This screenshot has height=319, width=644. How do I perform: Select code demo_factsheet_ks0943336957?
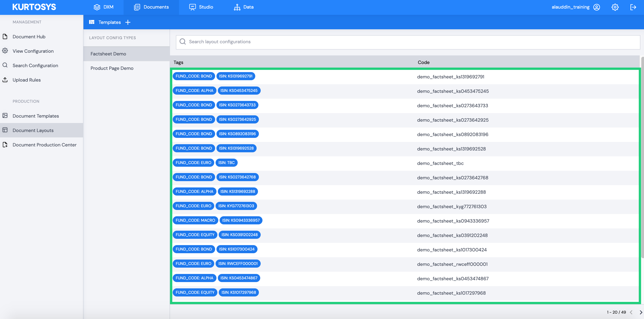pos(453,221)
